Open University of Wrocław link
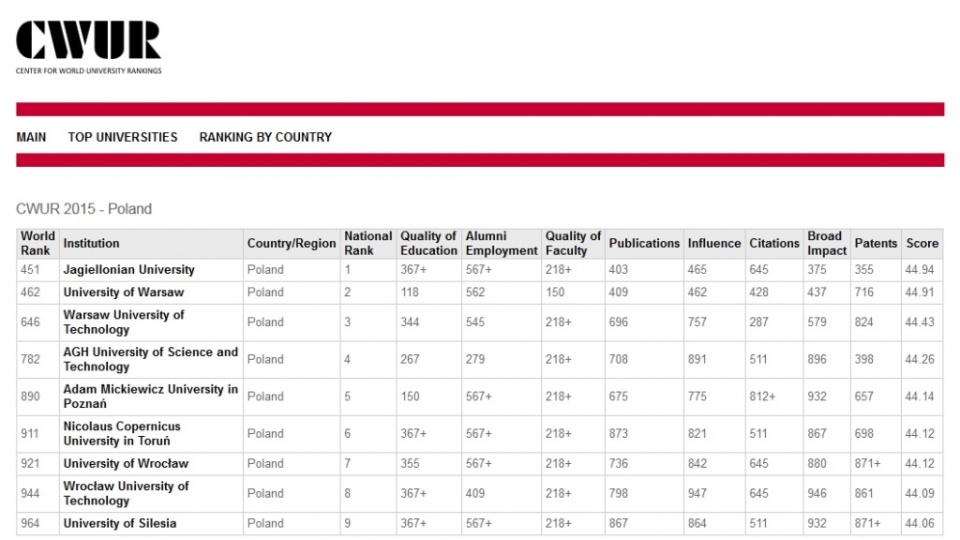960x540 pixels. pyautogui.click(x=126, y=463)
